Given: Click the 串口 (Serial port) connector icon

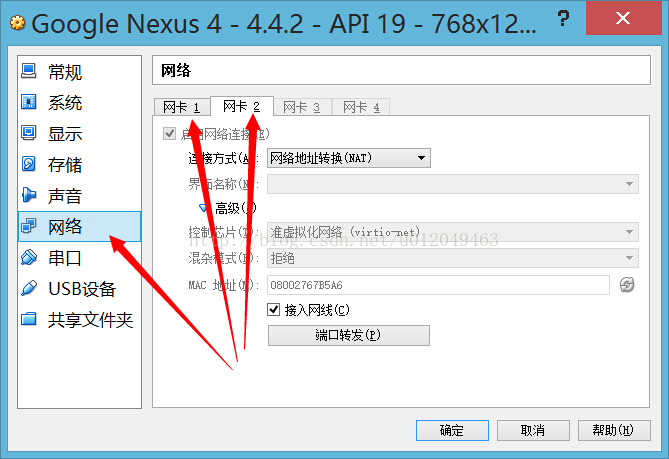Looking at the screenshot, I should [29, 257].
